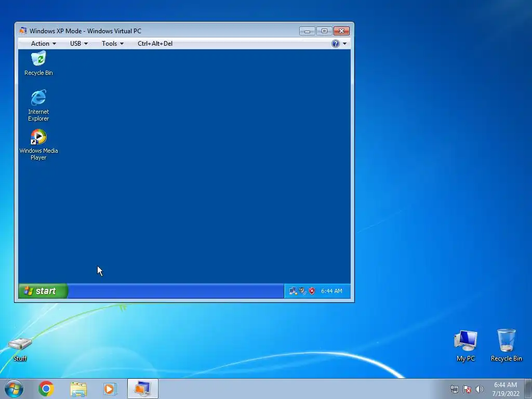Click the Show desktop button at taskbar end

point(528,389)
